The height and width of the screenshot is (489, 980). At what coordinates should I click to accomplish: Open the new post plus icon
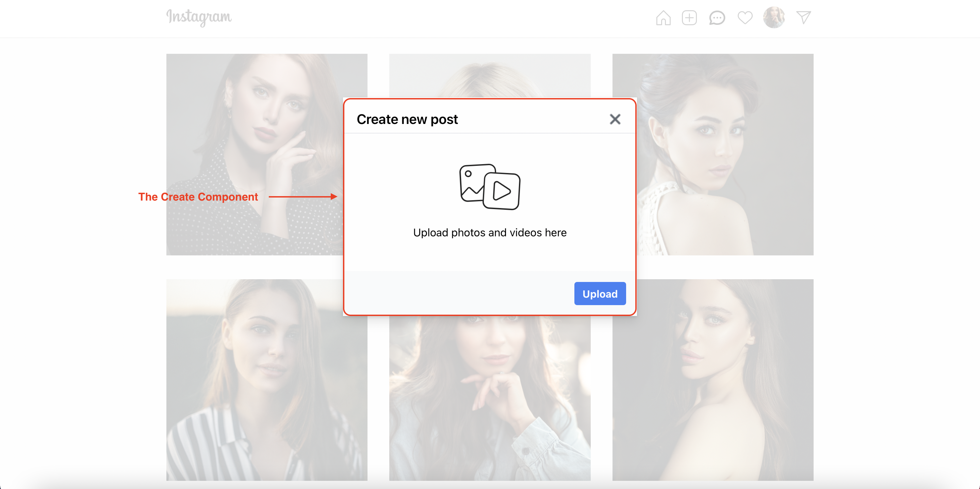click(x=689, y=17)
